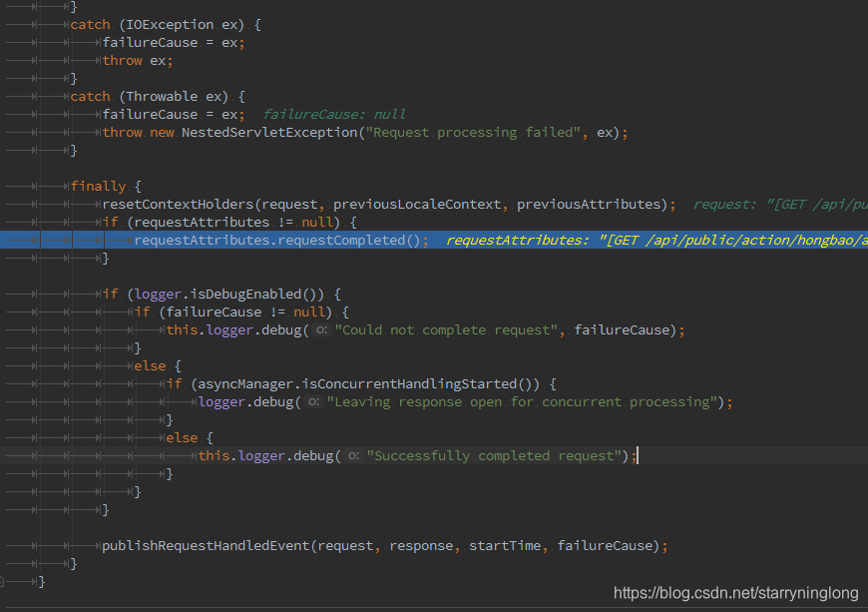Click the "catch (IOException ex) {" line
868x612 pixels.
point(166,25)
